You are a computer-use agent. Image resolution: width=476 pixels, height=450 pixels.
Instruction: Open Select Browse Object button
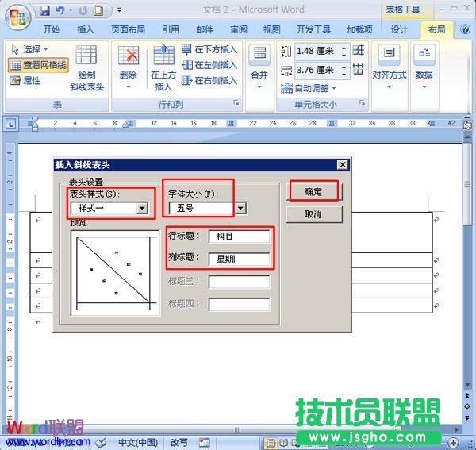[467, 406]
